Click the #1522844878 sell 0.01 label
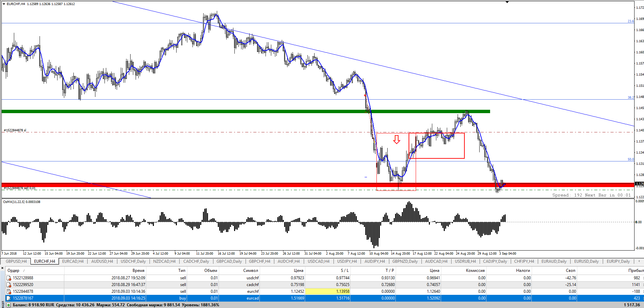Screen dimensions: 644x308 point(20,188)
